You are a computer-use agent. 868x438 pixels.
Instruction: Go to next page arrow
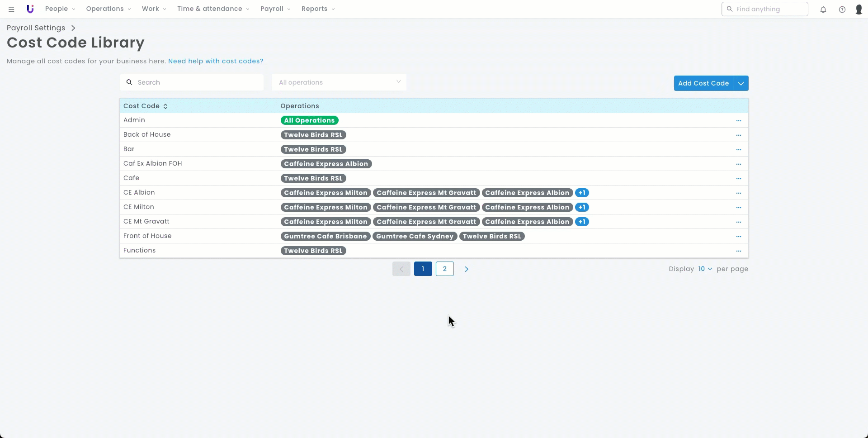click(467, 269)
